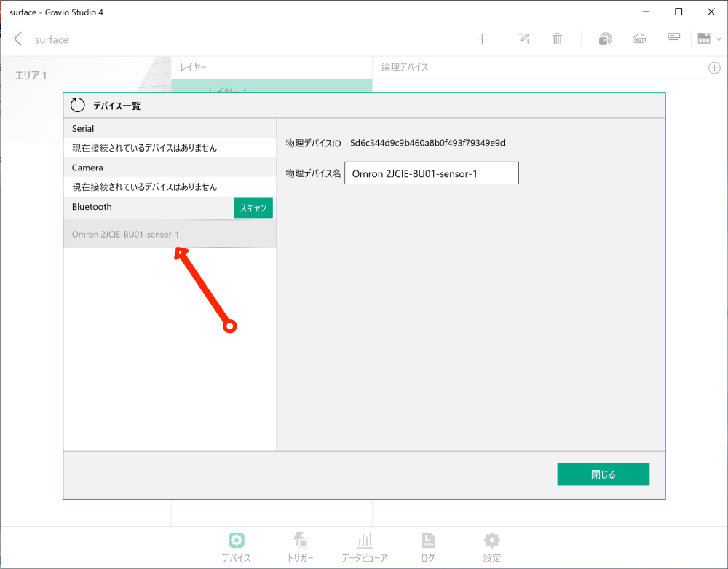The image size is (728, 569).
Task: Click the plus add icon in the top toolbar
Action: tap(482, 39)
